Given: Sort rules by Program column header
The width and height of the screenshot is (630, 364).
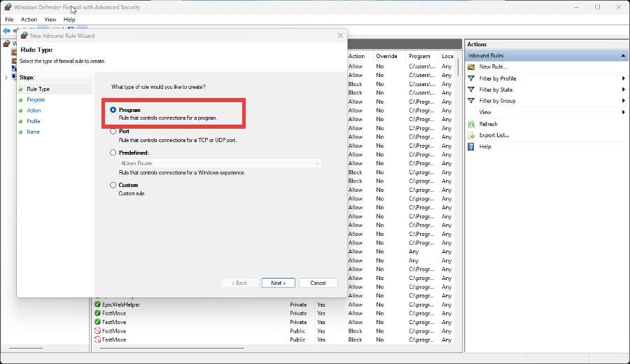Looking at the screenshot, I should [419, 56].
